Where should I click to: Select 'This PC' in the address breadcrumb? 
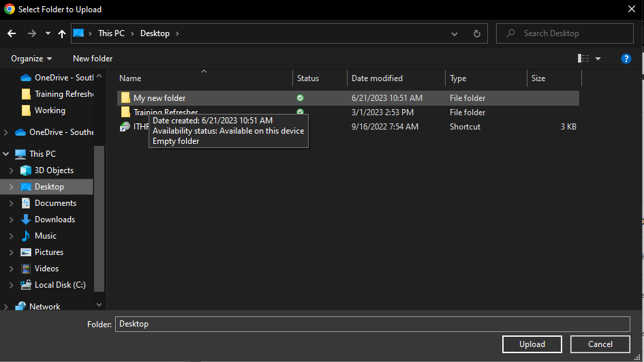pyautogui.click(x=111, y=33)
